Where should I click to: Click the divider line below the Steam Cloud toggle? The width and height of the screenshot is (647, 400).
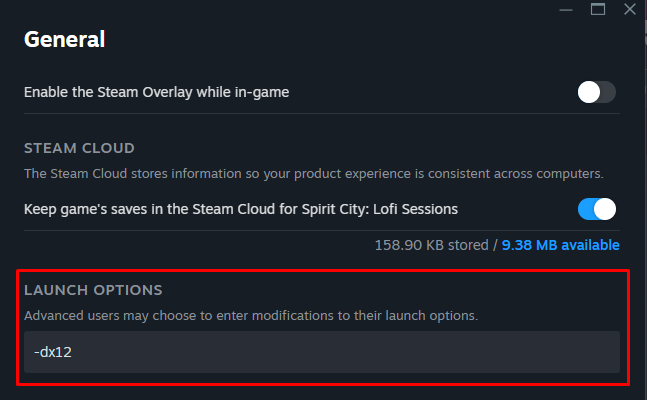[x=321, y=230]
